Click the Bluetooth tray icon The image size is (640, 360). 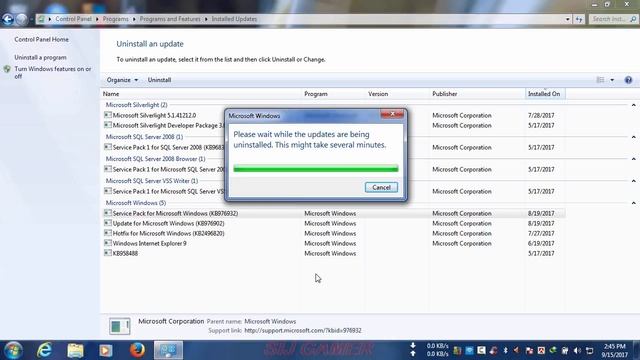[x=505, y=351]
